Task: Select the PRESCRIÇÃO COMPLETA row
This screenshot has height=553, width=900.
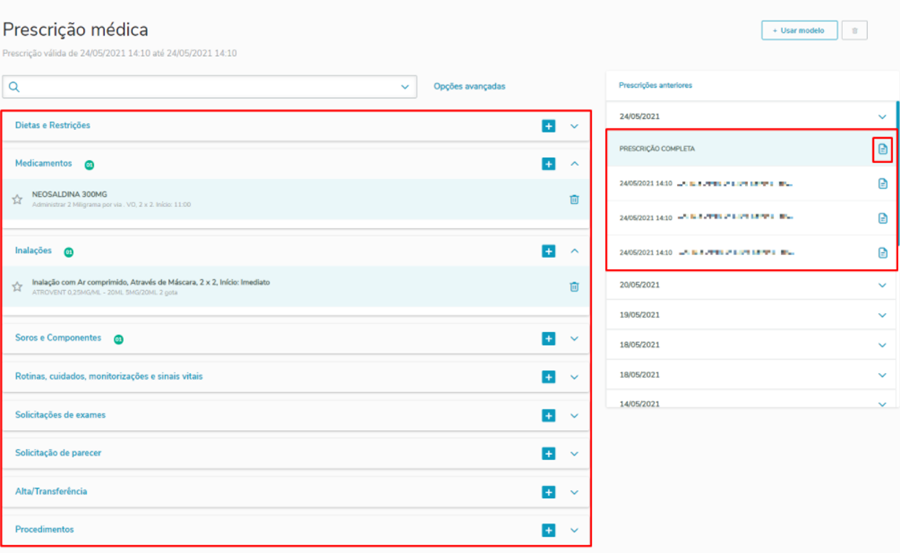Action: [751, 149]
